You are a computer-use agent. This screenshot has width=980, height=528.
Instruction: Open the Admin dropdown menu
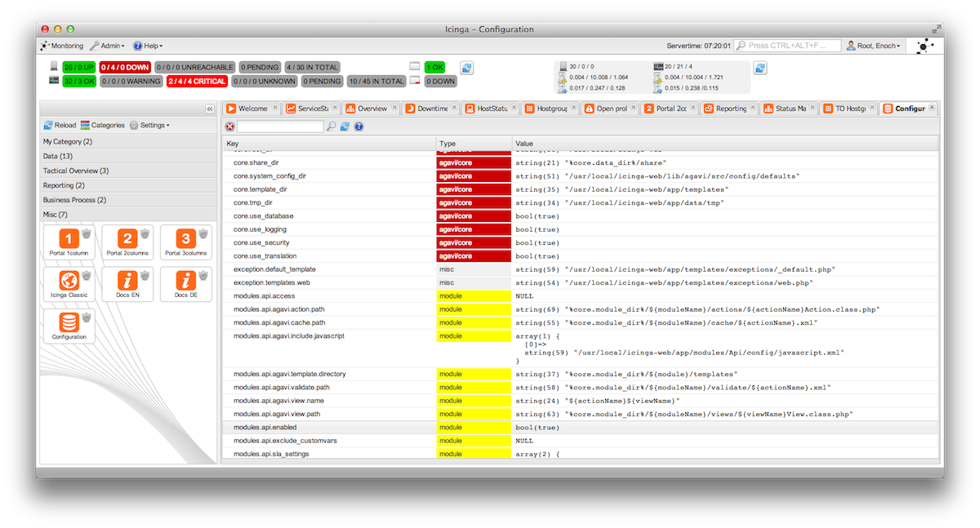108,47
